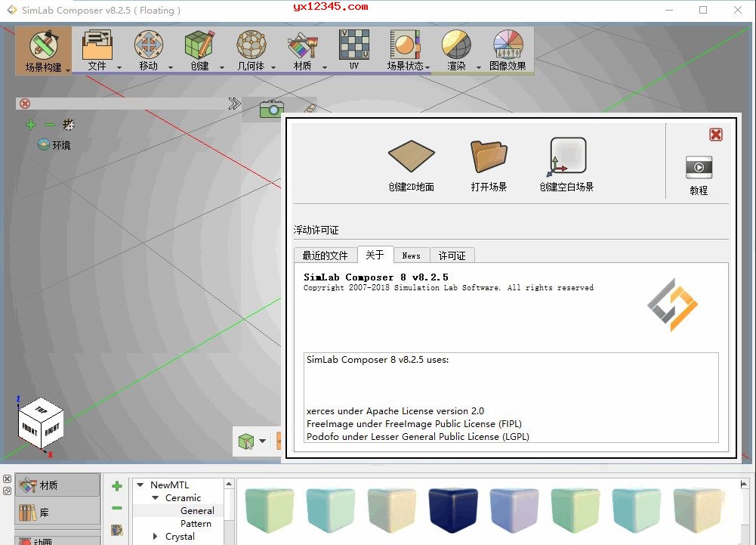Select the 移动 move tool icon
Image resolution: width=756 pixels, height=545 pixels.
(x=149, y=45)
